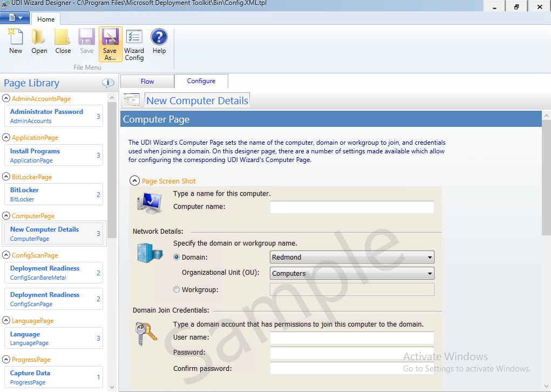Collapse the LanguagePage group
Image resolution: width=551 pixels, height=392 pixels.
[6, 320]
